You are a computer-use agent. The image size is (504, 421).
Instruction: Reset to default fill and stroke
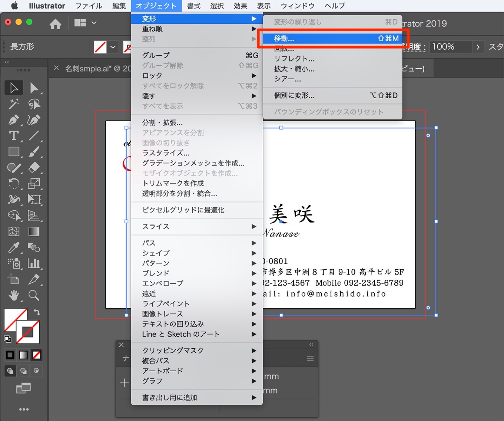tap(7, 339)
